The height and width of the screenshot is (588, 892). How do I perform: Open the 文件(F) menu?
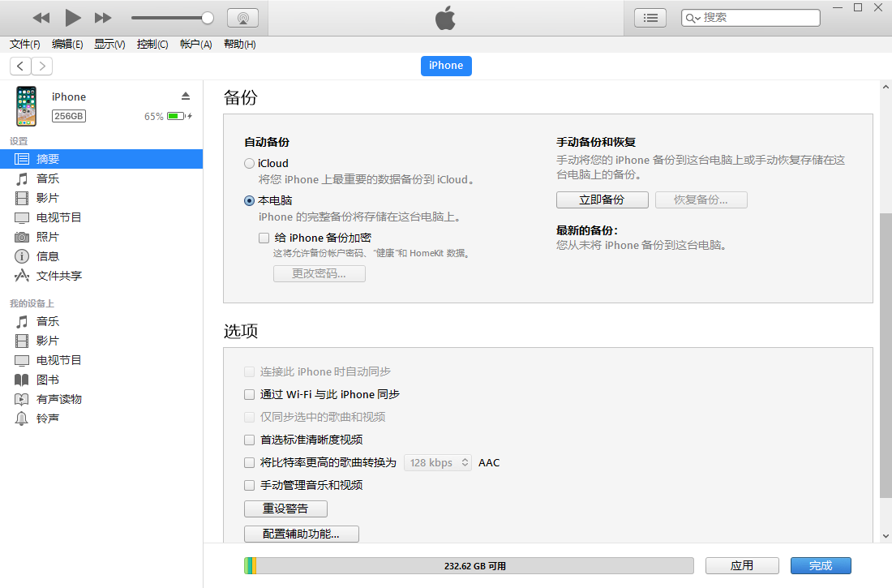[25, 45]
